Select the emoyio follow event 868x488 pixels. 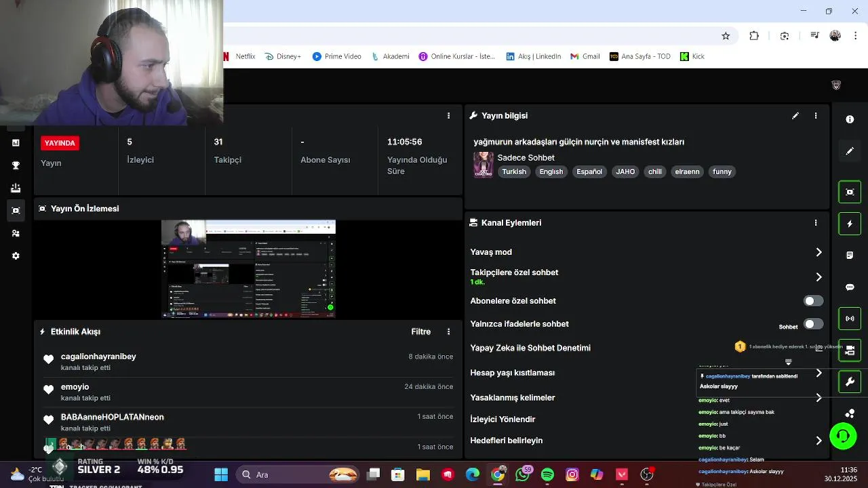tap(248, 392)
